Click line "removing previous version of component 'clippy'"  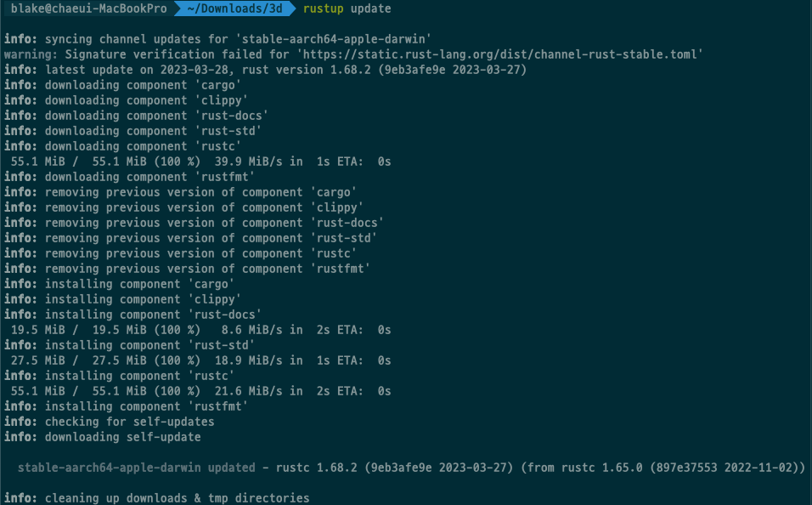[x=183, y=207]
